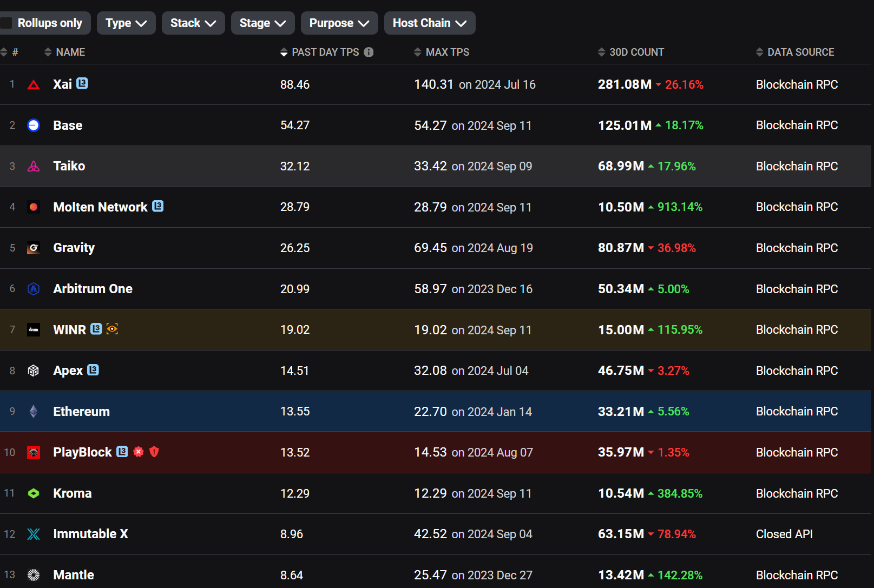Open the Taiko project link
874x588 pixels.
click(x=69, y=166)
